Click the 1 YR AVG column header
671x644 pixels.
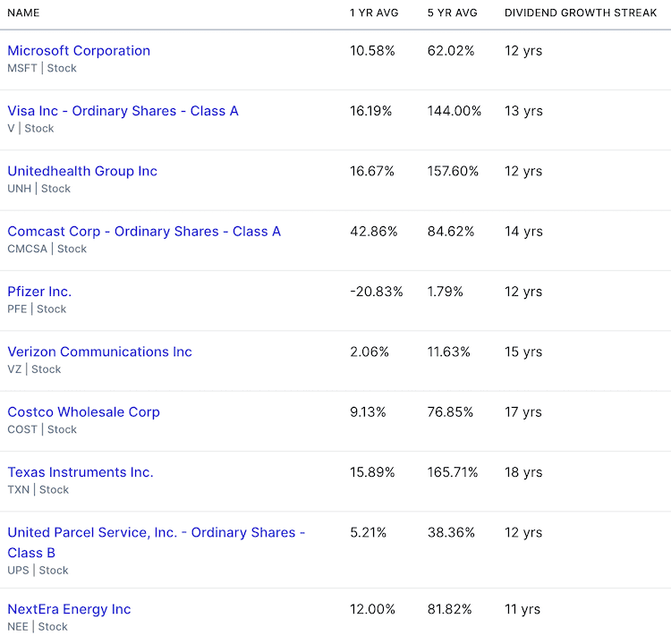click(x=374, y=13)
